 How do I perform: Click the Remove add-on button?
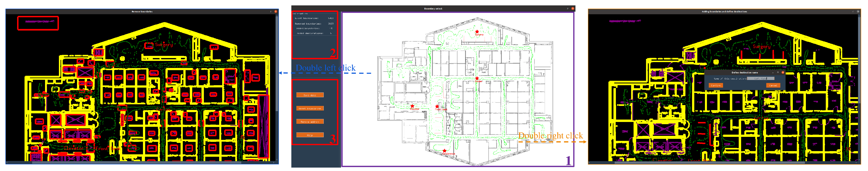click(310, 122)
